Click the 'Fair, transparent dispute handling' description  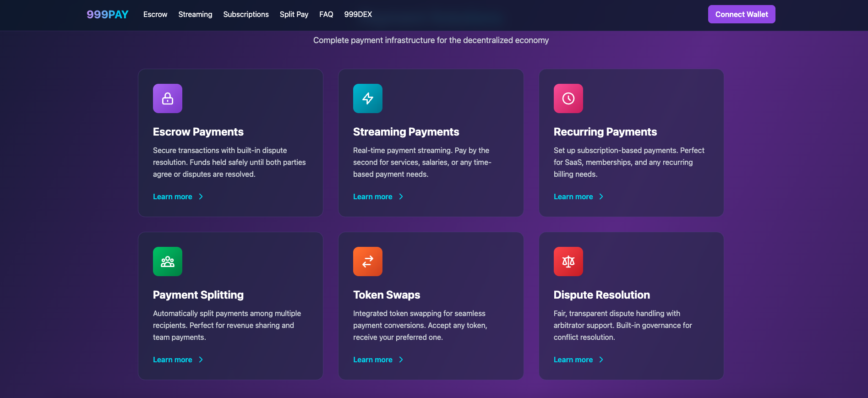623,325
